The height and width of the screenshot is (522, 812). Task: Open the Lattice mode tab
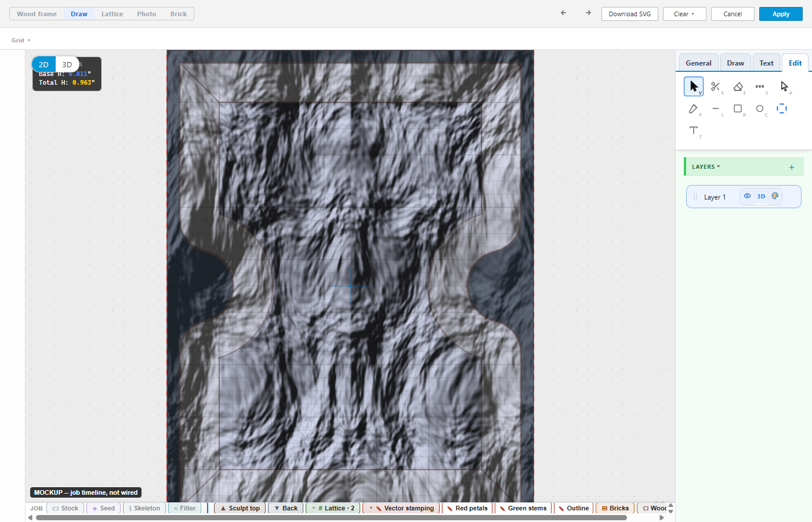(112, 14)
